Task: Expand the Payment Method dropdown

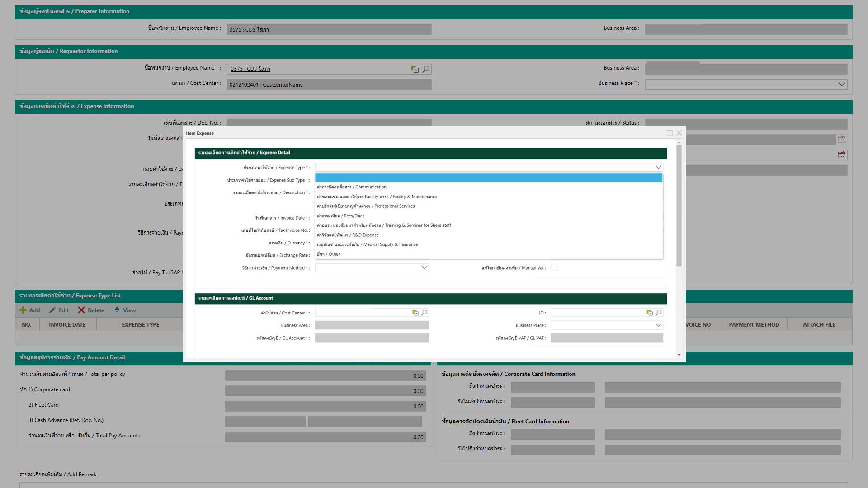Action: (424, 267)
